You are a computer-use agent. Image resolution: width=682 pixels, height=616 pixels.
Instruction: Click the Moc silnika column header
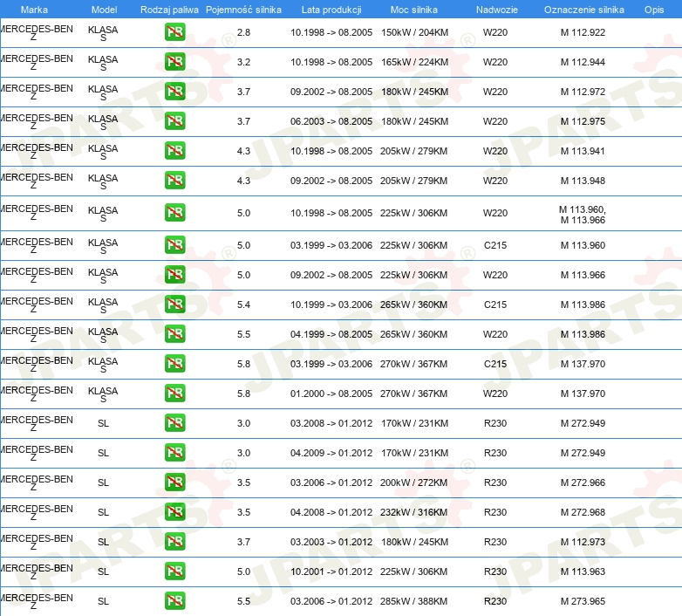[x=414, y=10]
